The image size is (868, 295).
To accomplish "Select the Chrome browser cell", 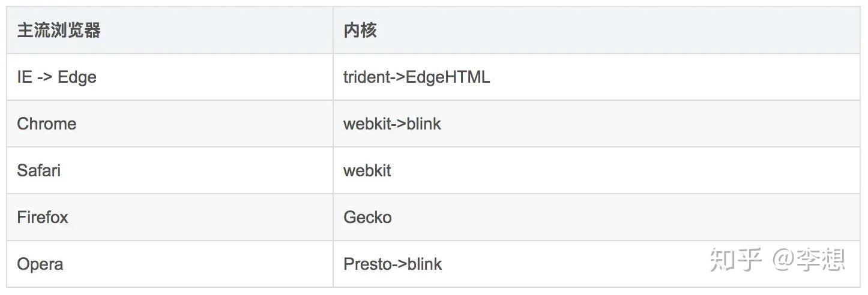I will click(46, 124).
